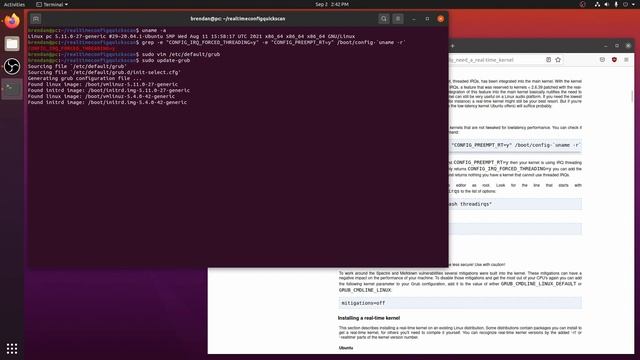Click the vmlinuz-5.11.0-27-generic output line

(x=103, y=84)
